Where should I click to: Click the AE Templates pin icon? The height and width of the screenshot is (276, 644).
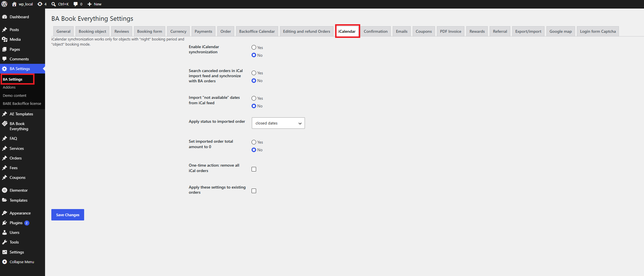pos(5,114)
